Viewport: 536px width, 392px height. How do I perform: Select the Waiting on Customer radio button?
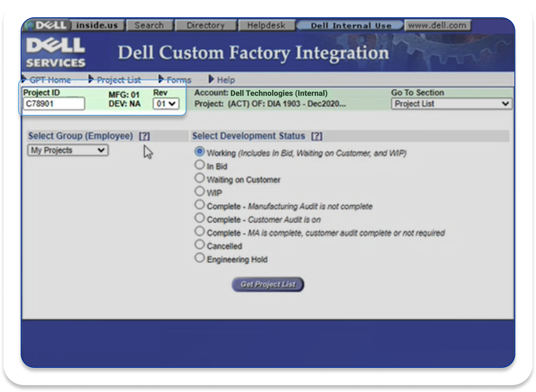[x=200, y=178]
